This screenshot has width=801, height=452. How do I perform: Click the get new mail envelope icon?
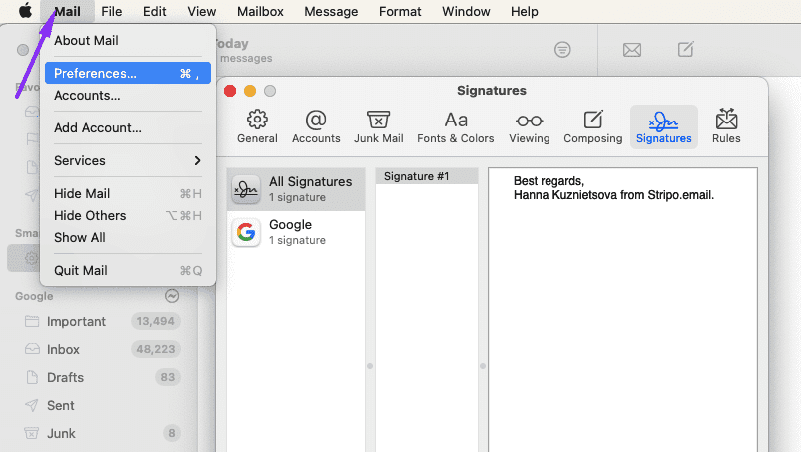632,50
